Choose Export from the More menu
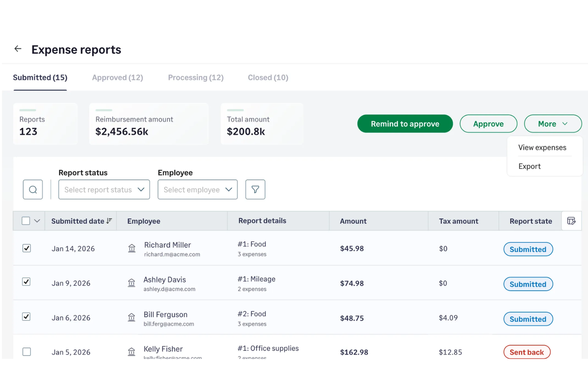588x392 pixels. 529,166
